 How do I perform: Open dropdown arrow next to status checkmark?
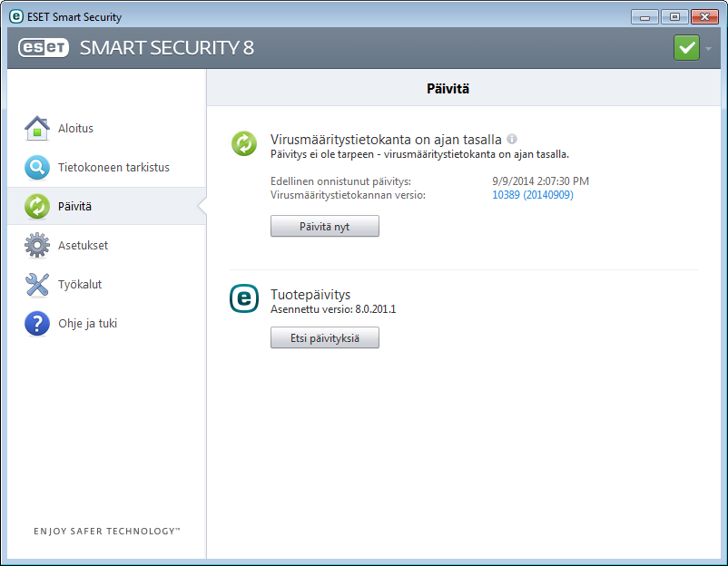709,48
